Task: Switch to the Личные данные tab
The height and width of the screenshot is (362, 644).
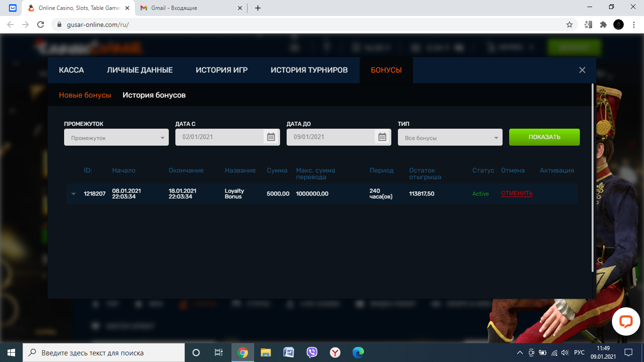Action: [140, 70]
